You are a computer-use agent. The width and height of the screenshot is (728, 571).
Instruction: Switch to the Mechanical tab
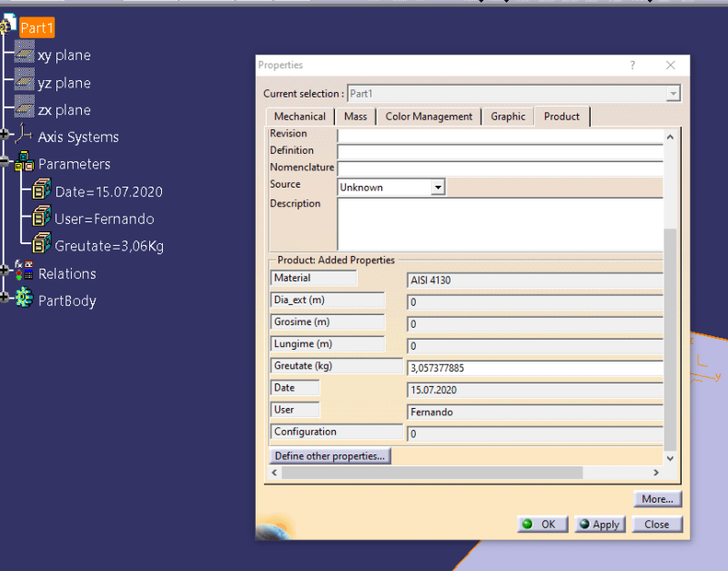tap(300, 117)
